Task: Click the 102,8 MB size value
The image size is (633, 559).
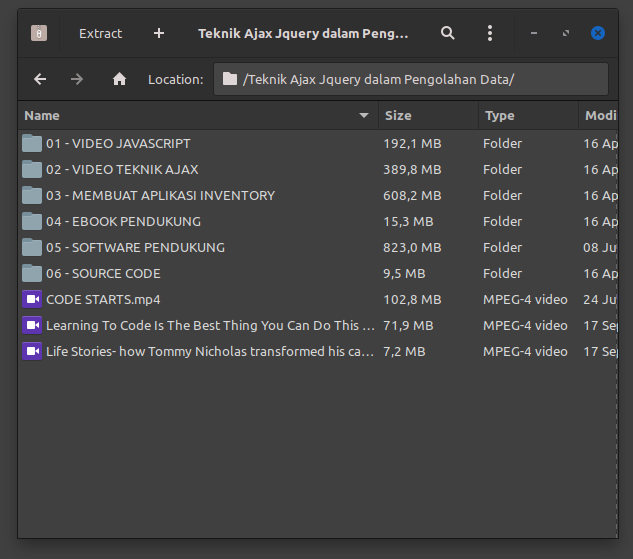Action: point(412,299)
